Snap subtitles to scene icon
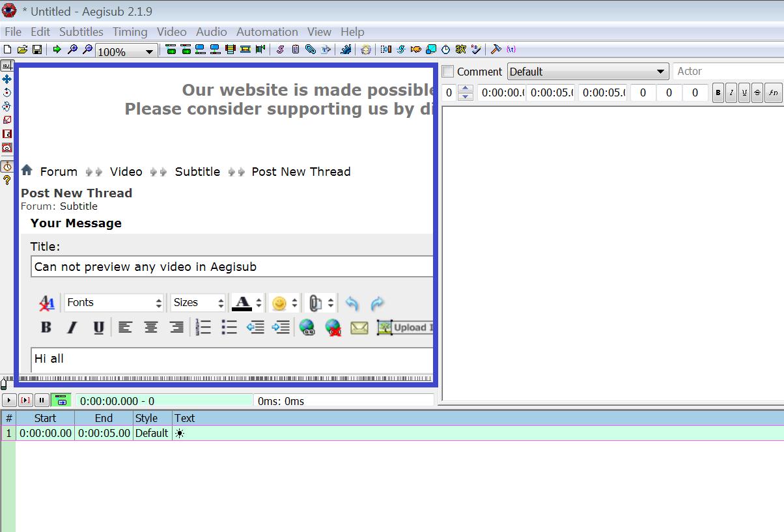Viewport: 784px width, 532px height. point(245,49)
